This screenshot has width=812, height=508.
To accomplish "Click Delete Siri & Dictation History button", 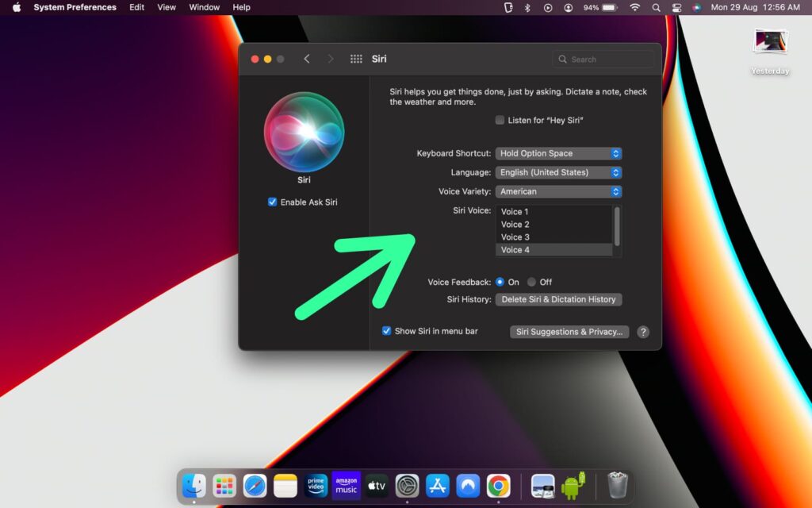I will [558, 299].
